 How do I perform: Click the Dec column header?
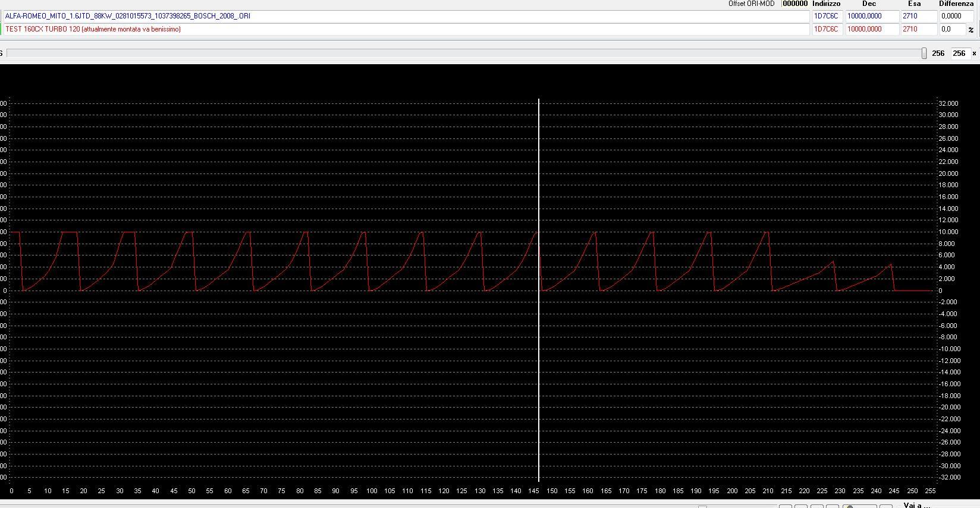pos(869,4)
